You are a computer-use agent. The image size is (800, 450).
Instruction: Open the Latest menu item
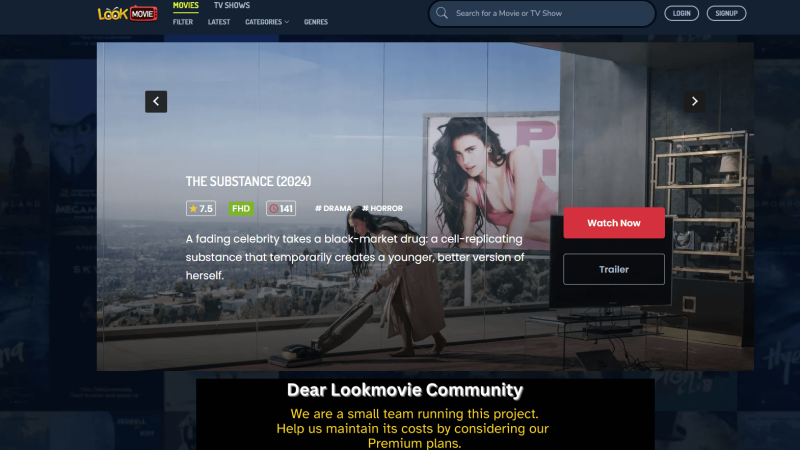pyautogui.click(x=219, y=22)
